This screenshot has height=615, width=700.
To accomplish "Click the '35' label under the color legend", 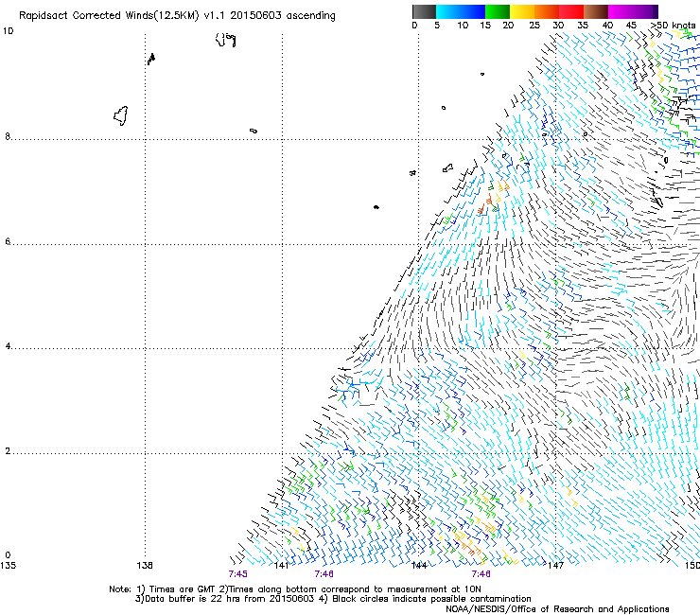I will 583,26.
